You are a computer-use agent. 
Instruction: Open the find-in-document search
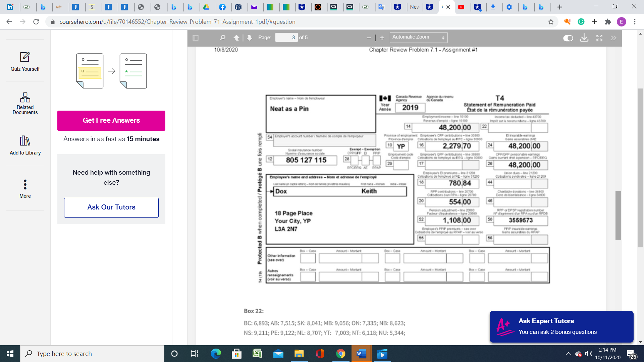pyautogui.click(x=222, y=38)
